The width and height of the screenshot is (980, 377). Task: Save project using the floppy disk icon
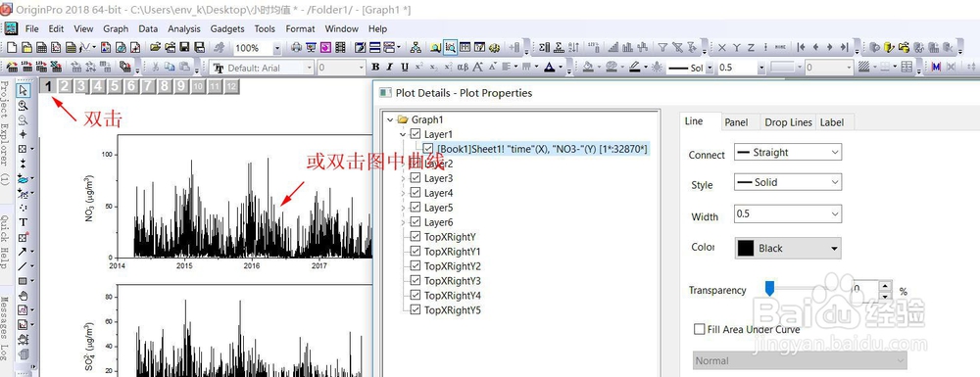(x=185, y=47)
